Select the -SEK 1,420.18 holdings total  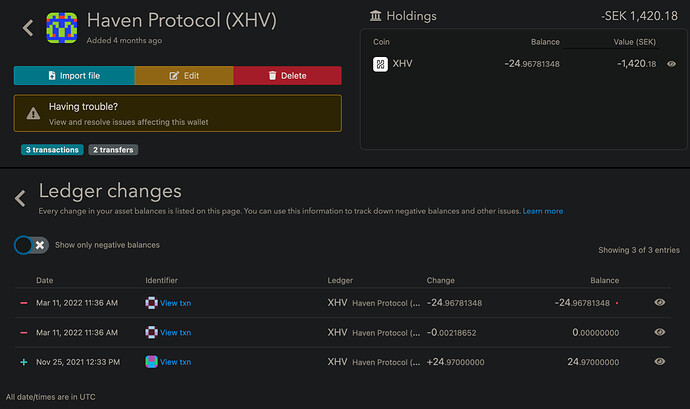pyautogui.click(x=639, y=16)
